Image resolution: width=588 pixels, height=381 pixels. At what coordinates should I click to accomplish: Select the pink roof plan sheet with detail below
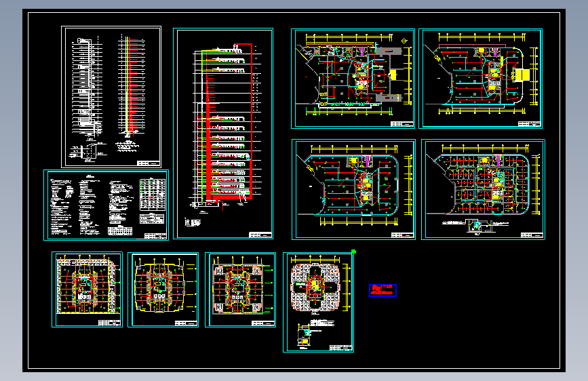(x=318, y=302)
